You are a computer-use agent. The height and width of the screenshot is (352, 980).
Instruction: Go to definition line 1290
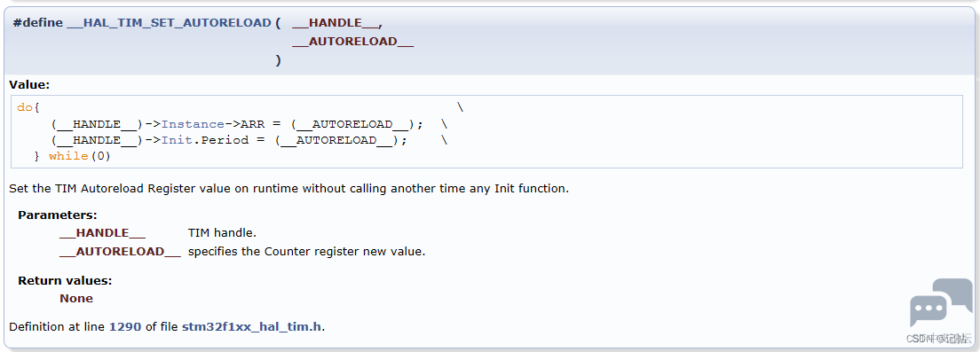pos(125,326)
